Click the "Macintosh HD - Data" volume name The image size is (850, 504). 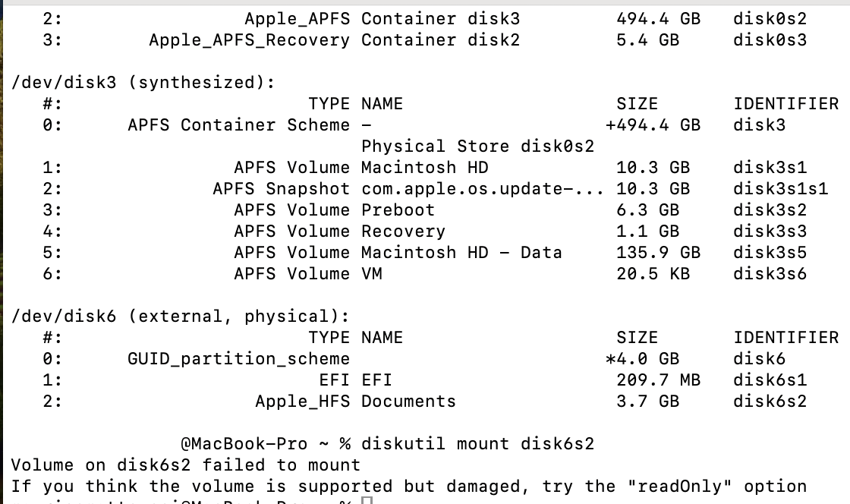click(461, 253)
